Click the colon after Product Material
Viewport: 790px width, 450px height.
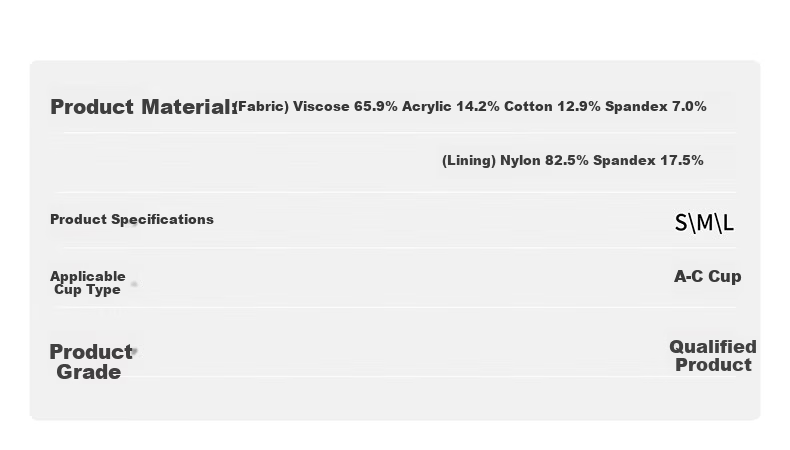pos(235,108)
